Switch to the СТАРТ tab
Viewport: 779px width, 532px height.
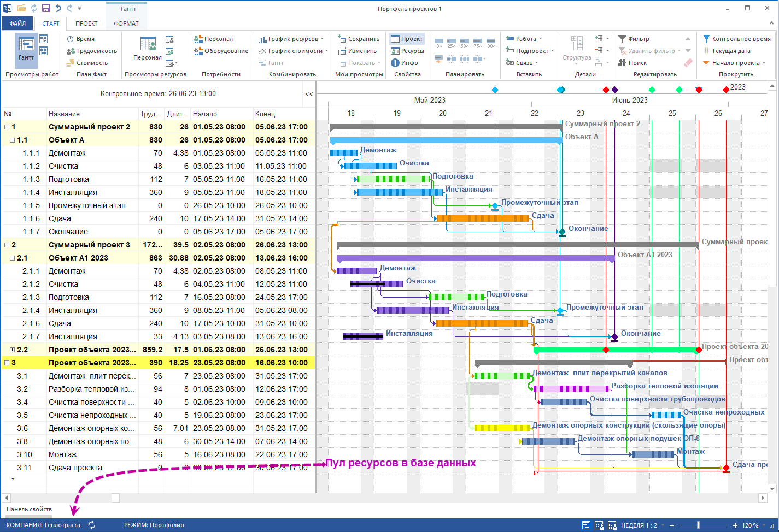[51, 23]
